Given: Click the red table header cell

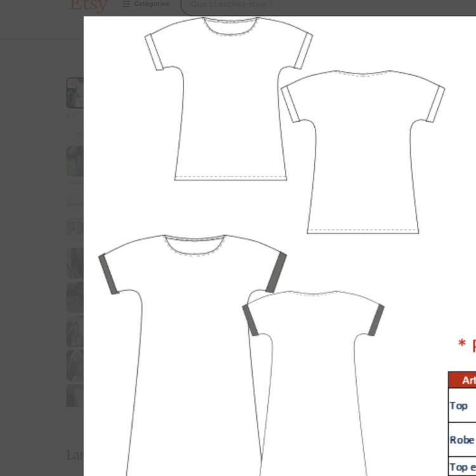Looking at the screenshot, I should [x=463, y=380].
